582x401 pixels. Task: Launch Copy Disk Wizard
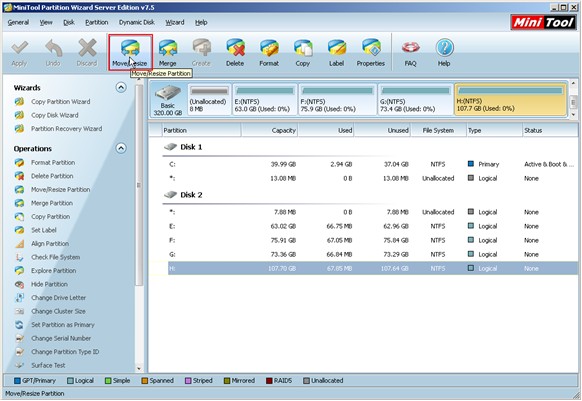click(55, 115)
